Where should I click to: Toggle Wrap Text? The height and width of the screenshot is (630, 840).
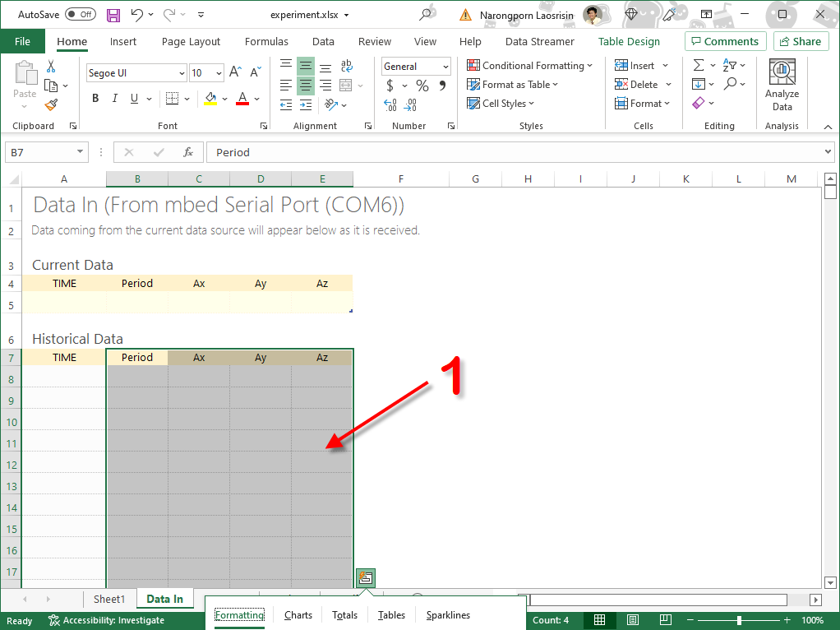(x=347, y=66)
